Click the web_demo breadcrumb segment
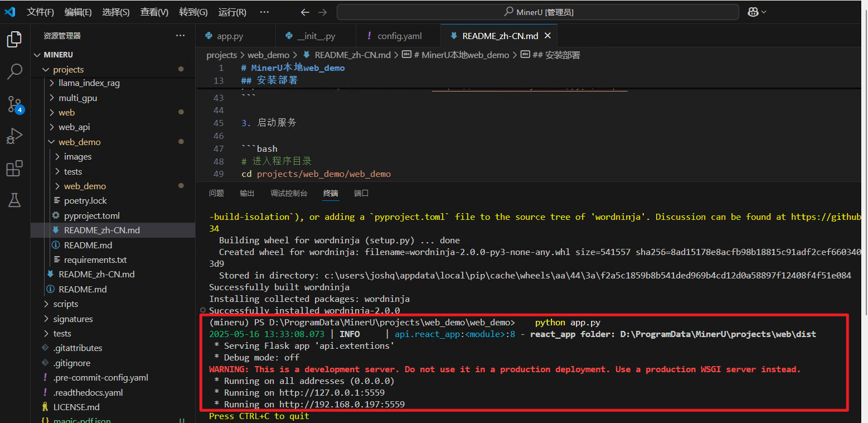 (269, 55)
